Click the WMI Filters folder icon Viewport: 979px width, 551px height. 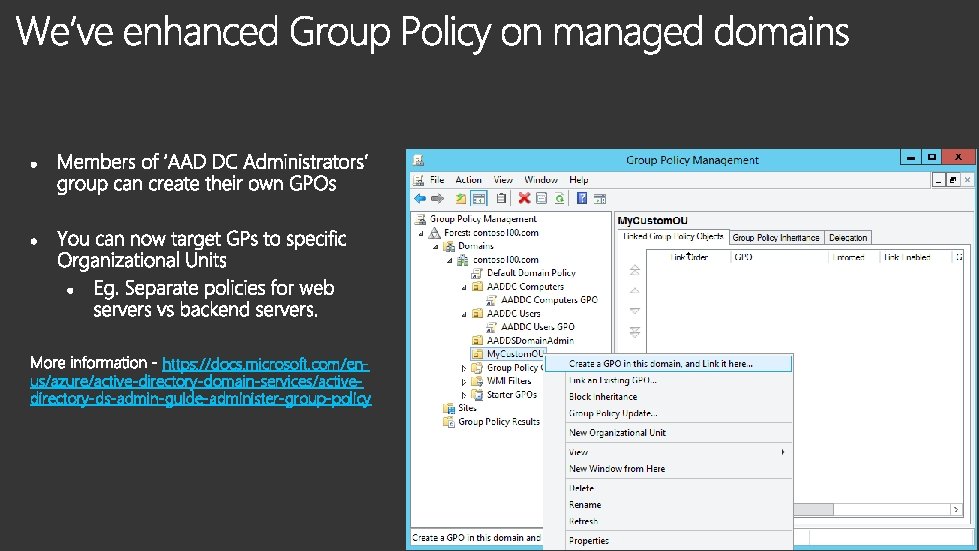pyautogui.click(x=477, y=381)
